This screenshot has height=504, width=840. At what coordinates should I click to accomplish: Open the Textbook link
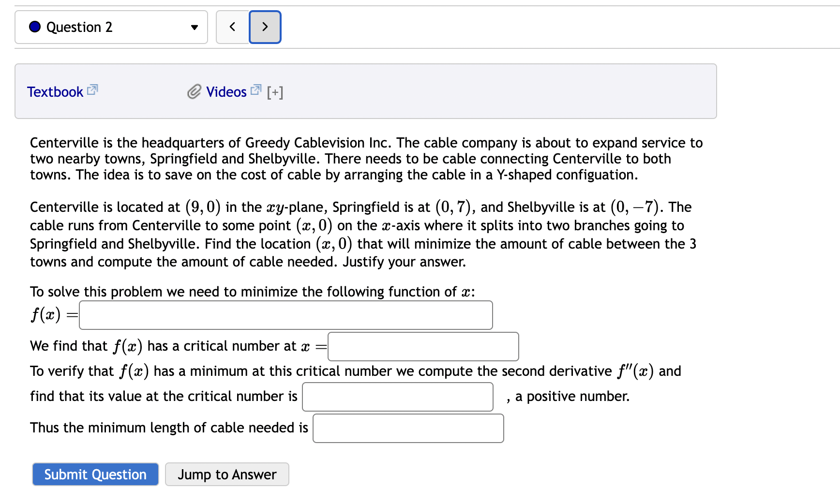coord(55,91)
